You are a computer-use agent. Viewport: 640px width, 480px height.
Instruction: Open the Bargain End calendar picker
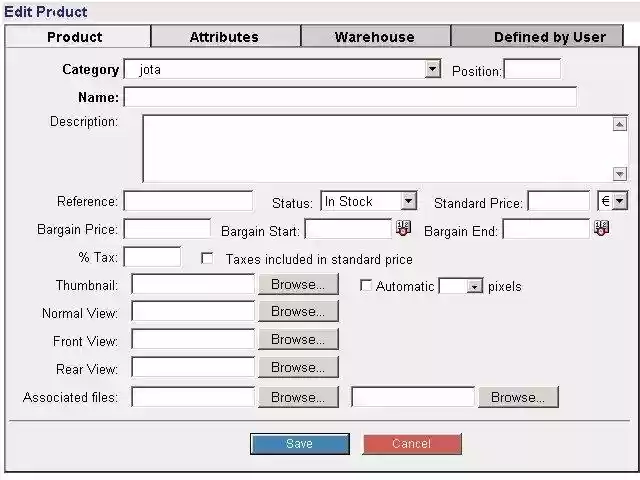pos(602,228)
